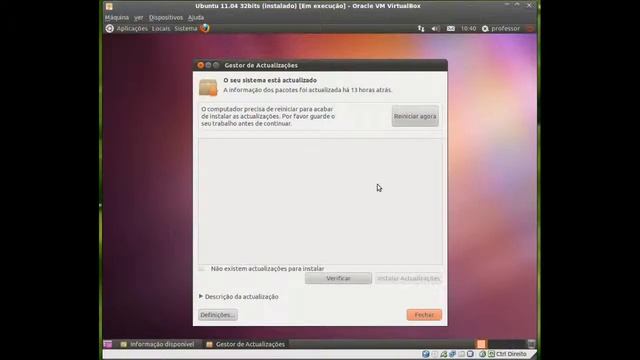Click the package info text about 13 horas
Image resolution: width=640 pixels, height=360 pixels.
307,90
